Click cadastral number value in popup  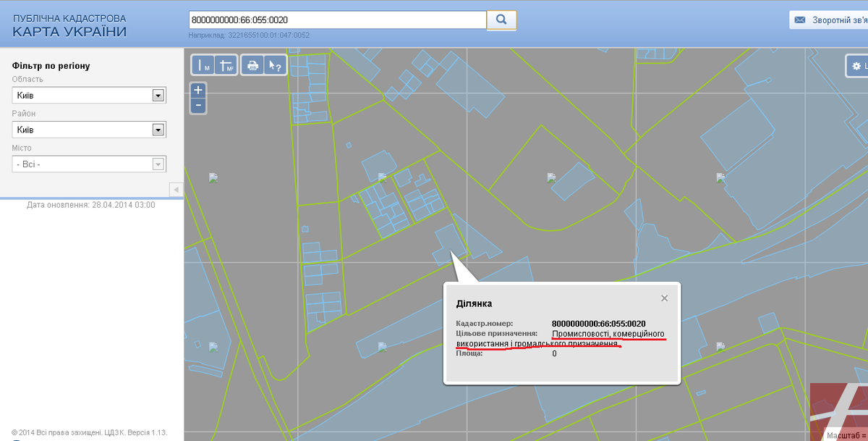pos(598,323)
